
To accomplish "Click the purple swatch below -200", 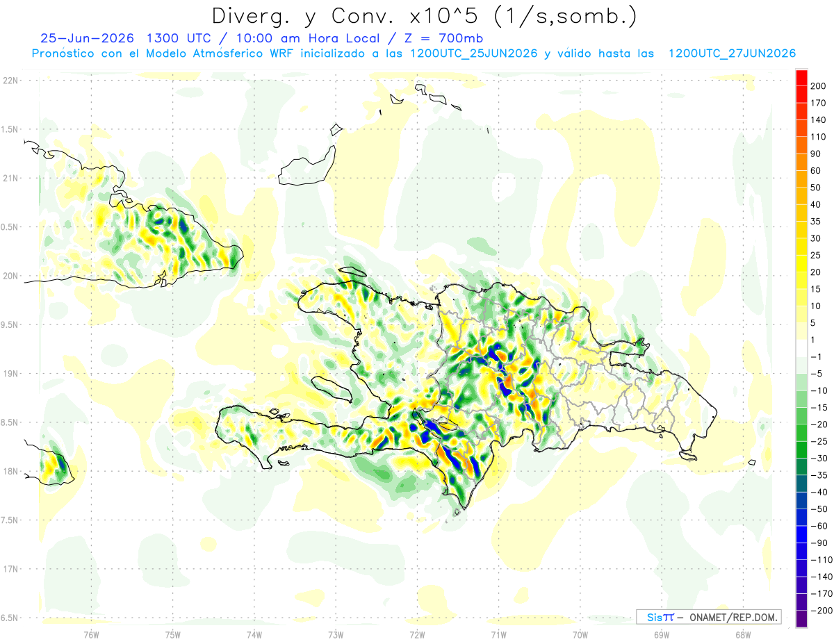I will pos(801,620).
